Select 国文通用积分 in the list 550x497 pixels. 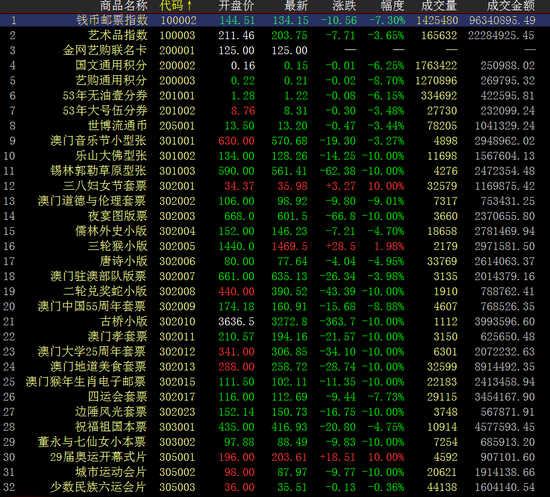(111, 66)
